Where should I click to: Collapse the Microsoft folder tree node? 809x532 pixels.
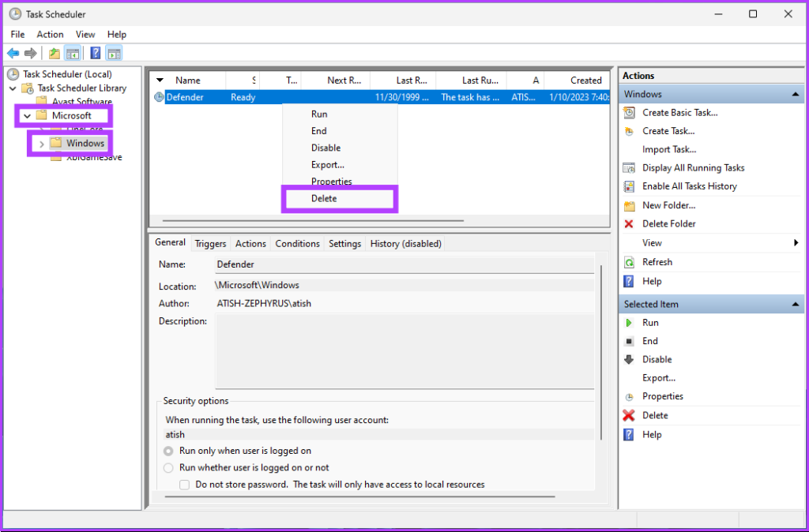(x=27, y=116)
